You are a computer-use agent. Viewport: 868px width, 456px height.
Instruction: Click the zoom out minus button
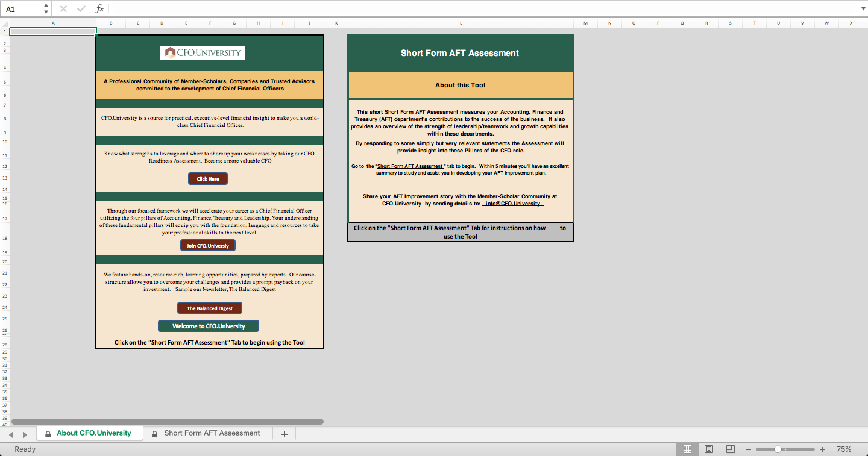click(749, 449)
